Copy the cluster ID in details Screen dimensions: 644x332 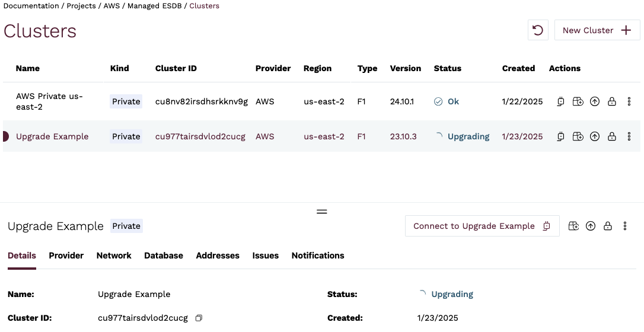(x=199, y=318)
